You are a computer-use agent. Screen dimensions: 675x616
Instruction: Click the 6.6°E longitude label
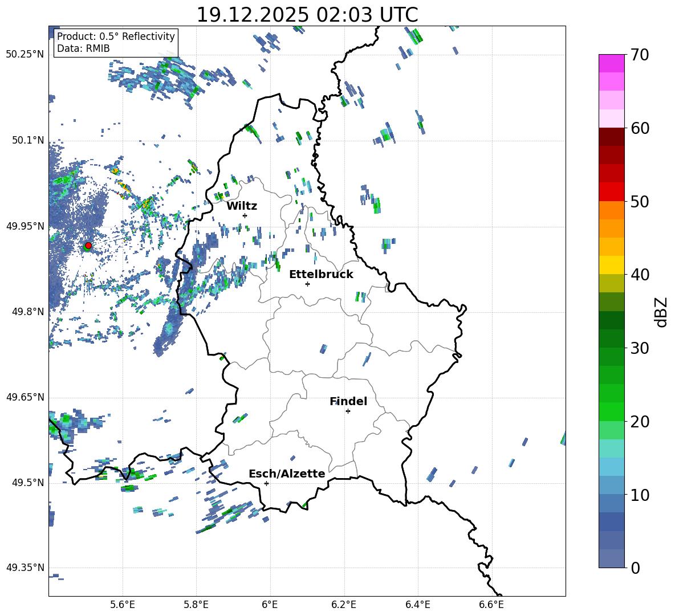pos(491,605)
